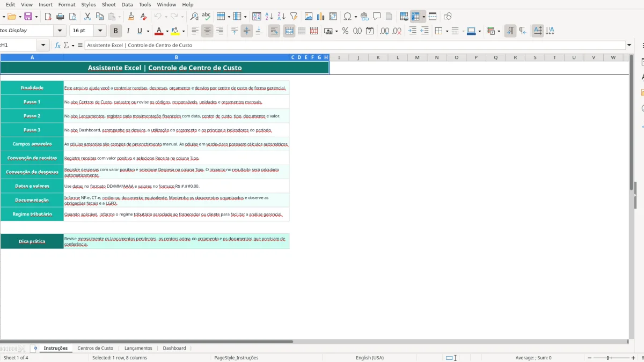The image size is (644, 362).
Task: Open background color dropdown arrow
Action: point(184,31)
